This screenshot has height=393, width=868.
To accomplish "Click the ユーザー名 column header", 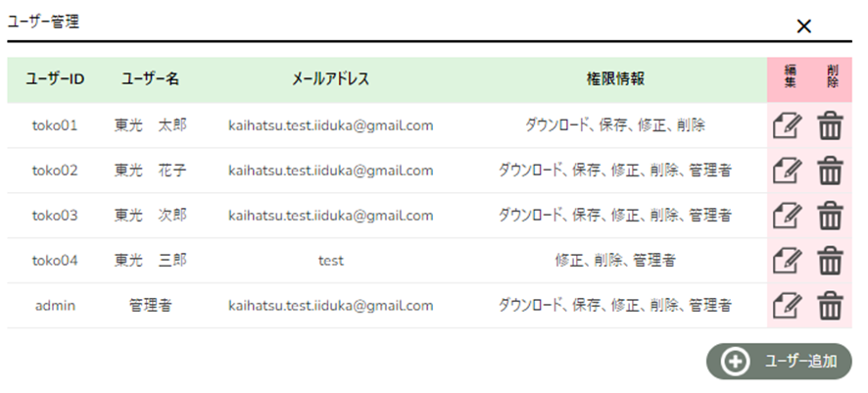I will [151, 79].
